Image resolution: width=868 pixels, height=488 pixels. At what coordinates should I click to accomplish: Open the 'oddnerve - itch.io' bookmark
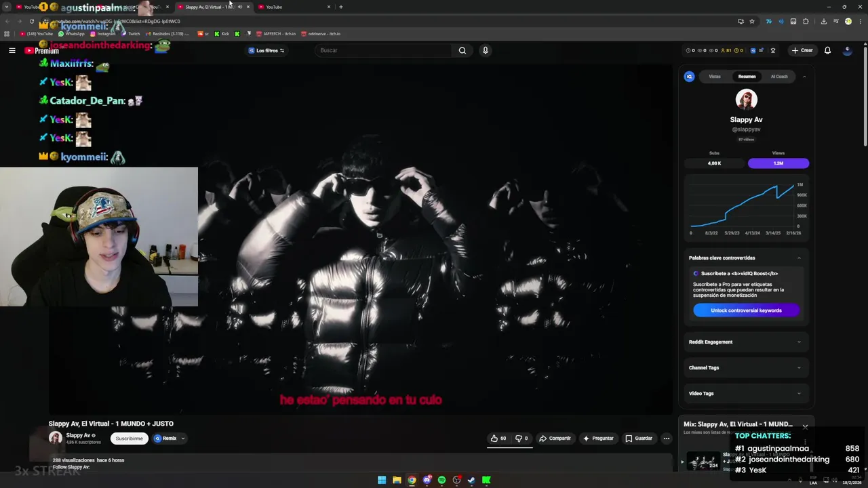point(321,33)
